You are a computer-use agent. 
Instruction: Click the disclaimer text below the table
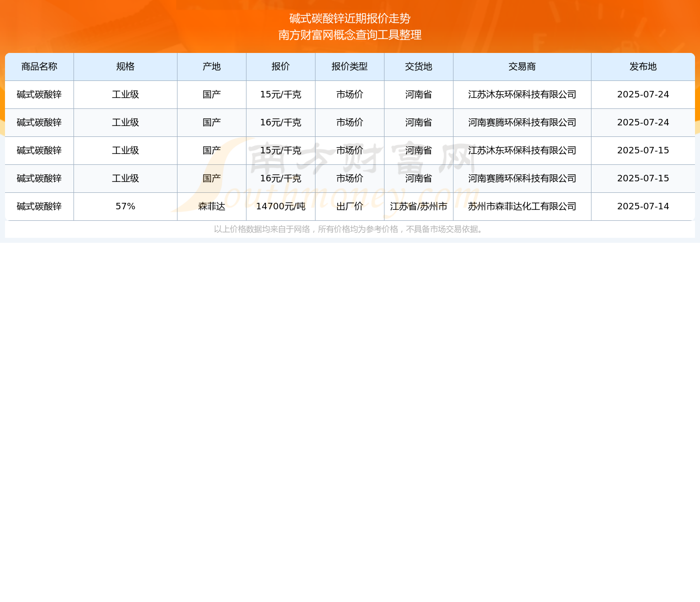(350, 229)
